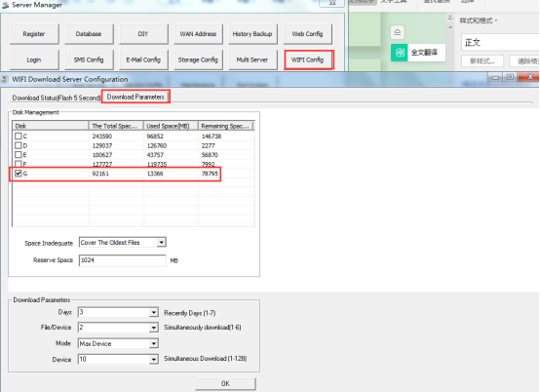
Task: Open the Days dropdown
Action: click(154, 312)
